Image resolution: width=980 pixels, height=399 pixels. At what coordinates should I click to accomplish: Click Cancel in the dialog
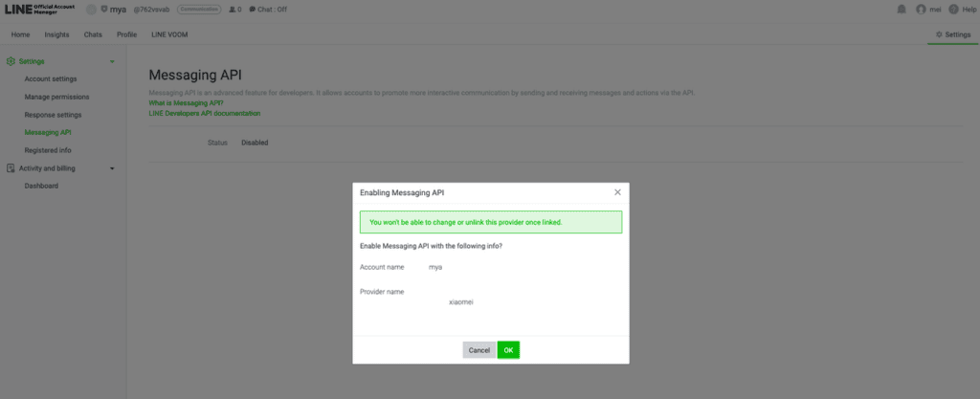pos(479,350)
